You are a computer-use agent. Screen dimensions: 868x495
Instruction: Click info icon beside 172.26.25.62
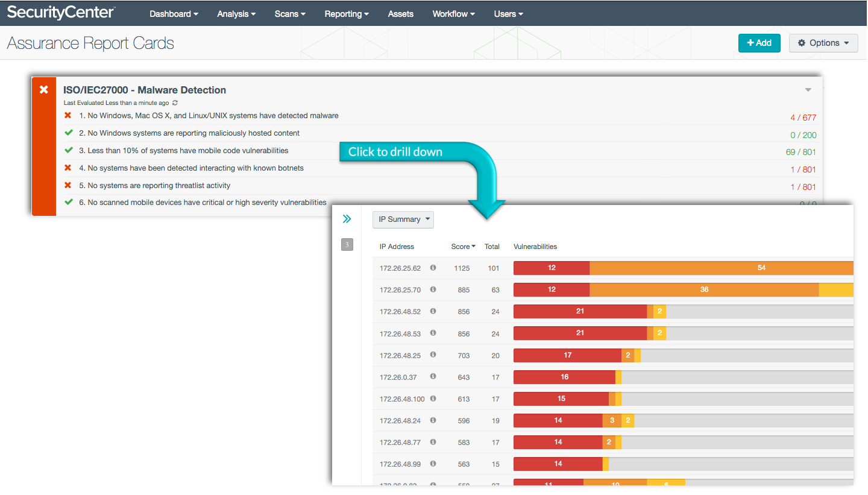[433, 268]
